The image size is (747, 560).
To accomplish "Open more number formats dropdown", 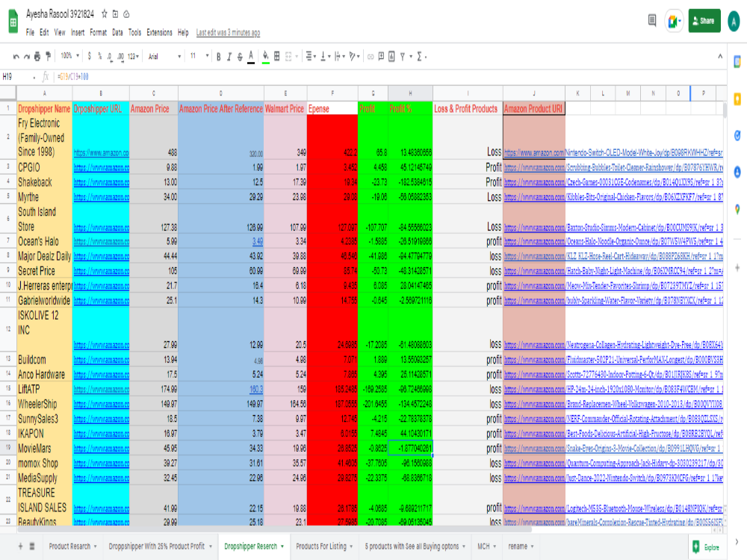I will (134, 57).
